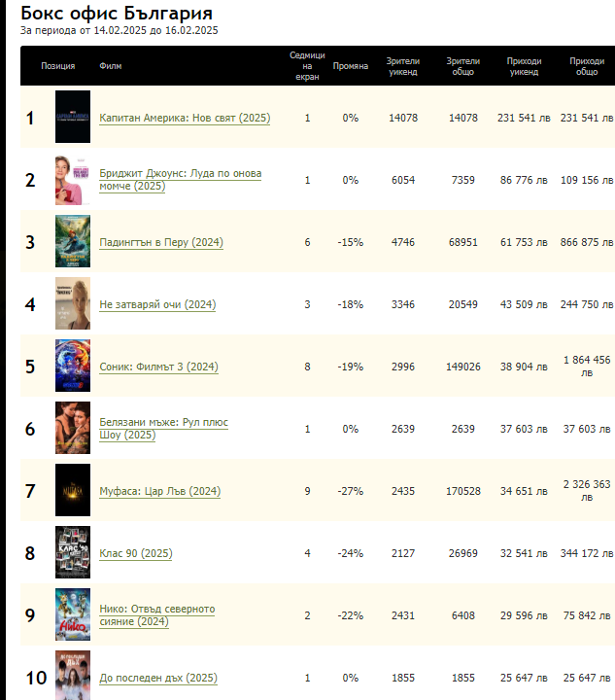Click the Падингтън в Перу film link
615x700 pixels.
point(161,242)
